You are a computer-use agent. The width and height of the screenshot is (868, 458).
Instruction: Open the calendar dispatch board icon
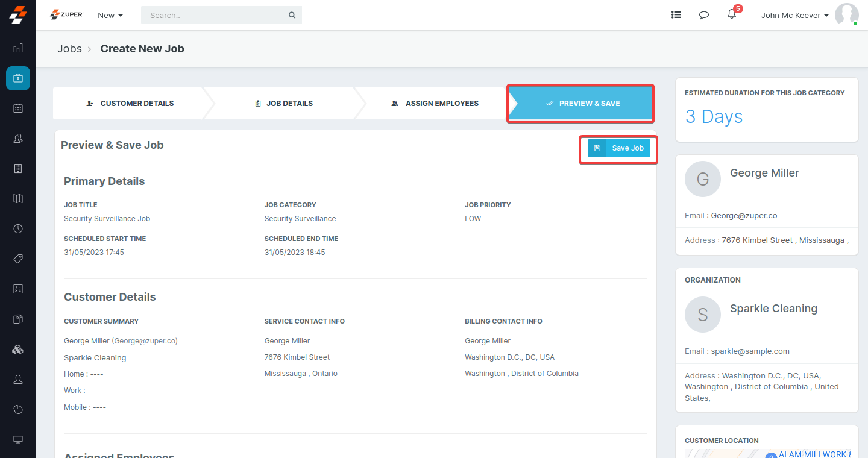click(17, 108)
